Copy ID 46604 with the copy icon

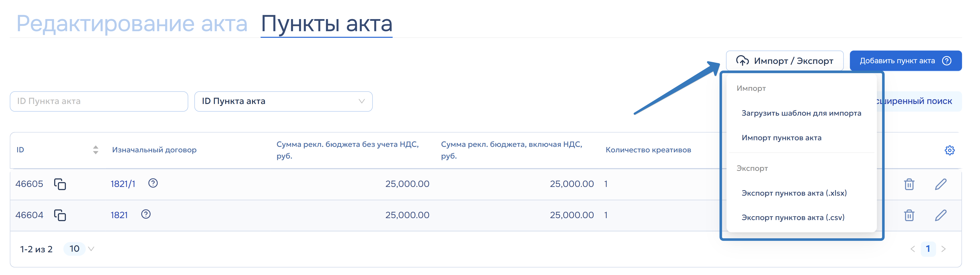(x=60, y=215)
